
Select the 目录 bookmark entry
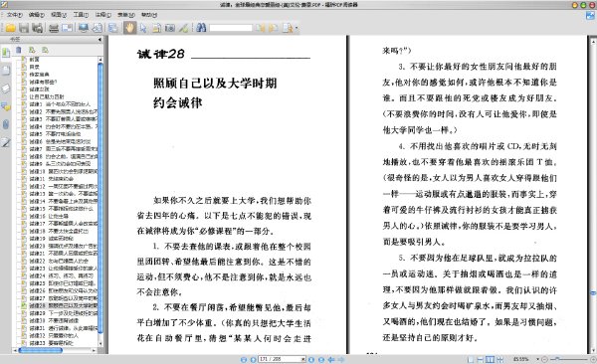click(x=34, y=67)
